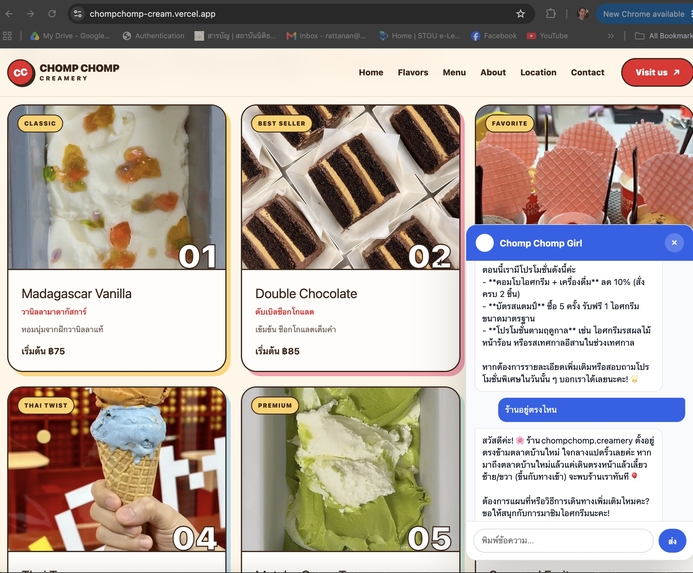Open the pink wafer photo card
This screenshot has height=573, width=693.
[x=584, y=165]
